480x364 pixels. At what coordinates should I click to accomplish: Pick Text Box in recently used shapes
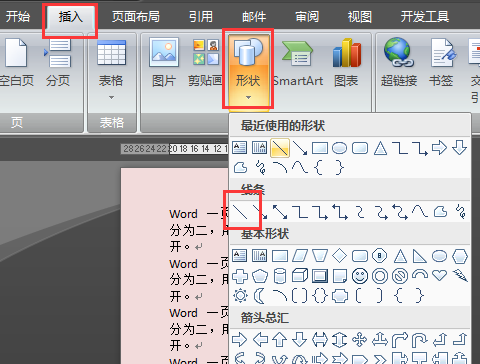pos(240,148)
